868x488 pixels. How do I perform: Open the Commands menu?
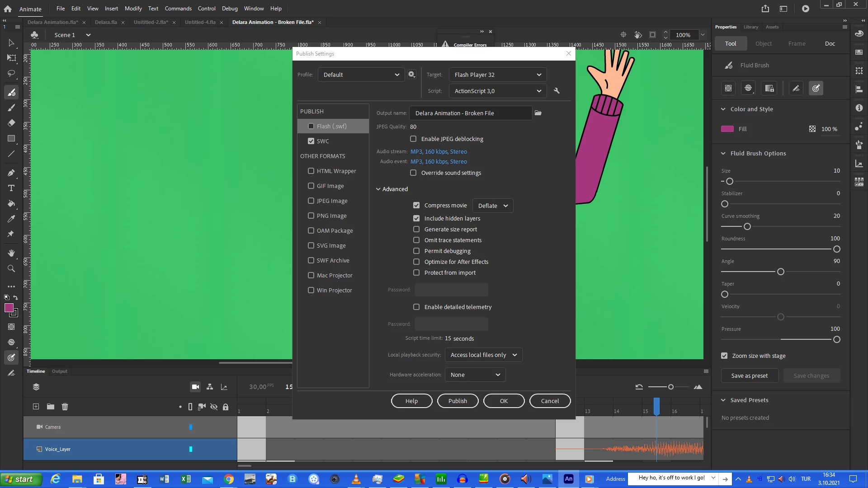pos(178,8)
